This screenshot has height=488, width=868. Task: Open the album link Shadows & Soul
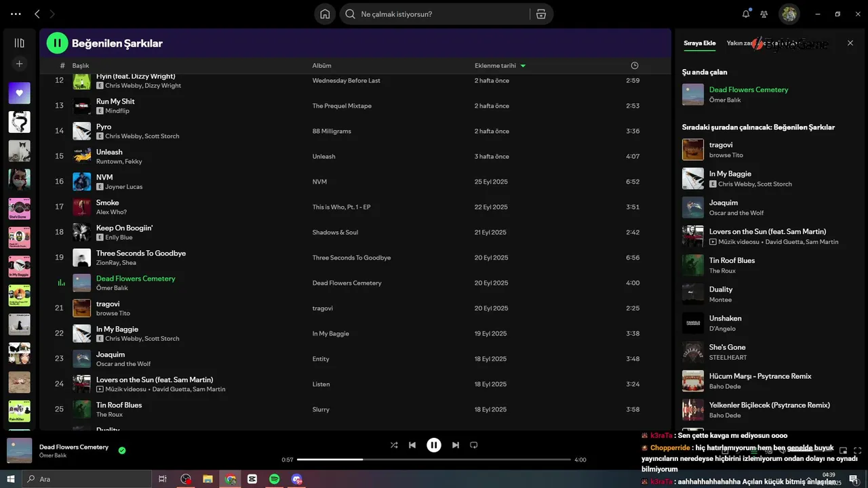(x=335, y=232)
